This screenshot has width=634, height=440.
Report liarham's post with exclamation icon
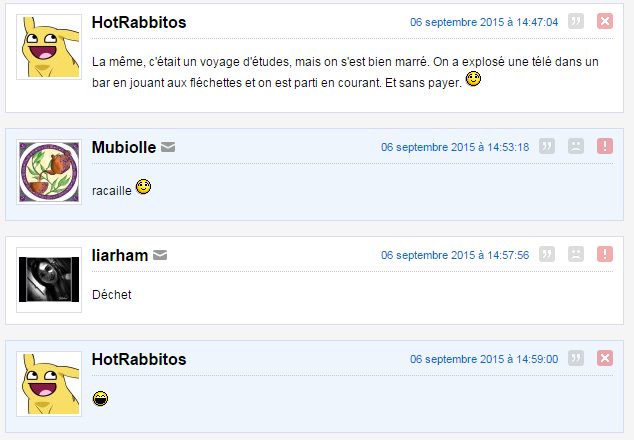(x=605, y=254)
